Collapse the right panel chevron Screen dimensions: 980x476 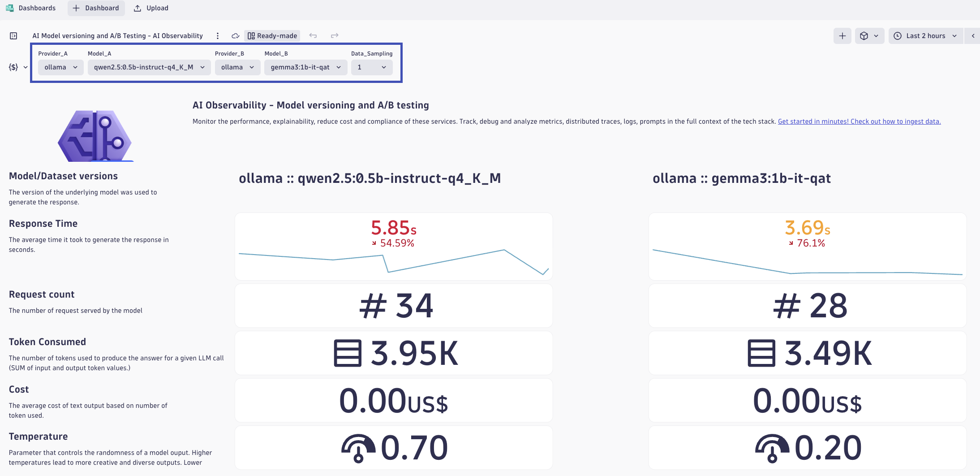[973, 36]
